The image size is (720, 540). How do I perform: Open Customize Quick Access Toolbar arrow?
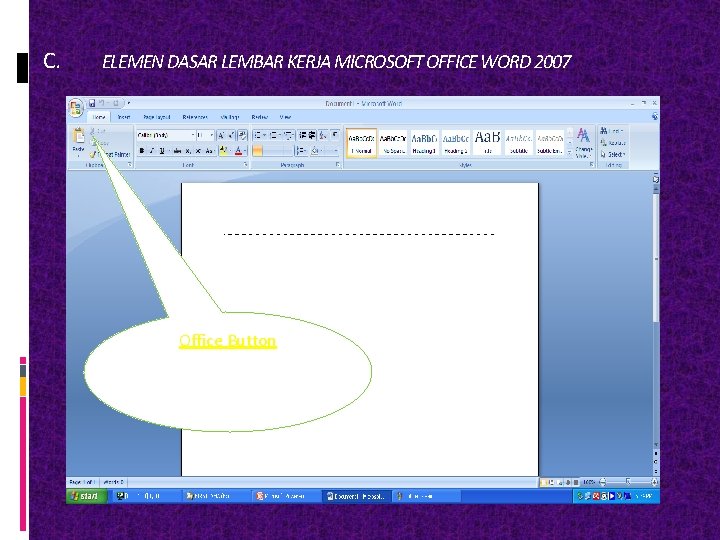[129, 103]
